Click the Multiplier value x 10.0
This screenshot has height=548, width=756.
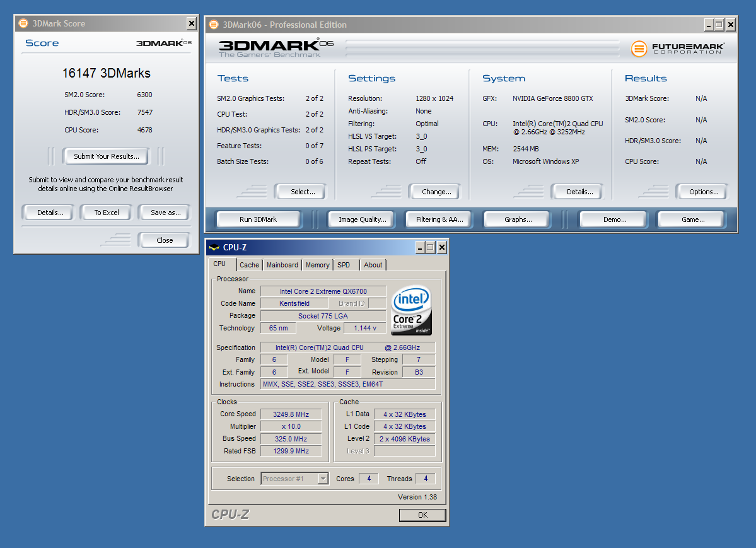coord(291,426)
